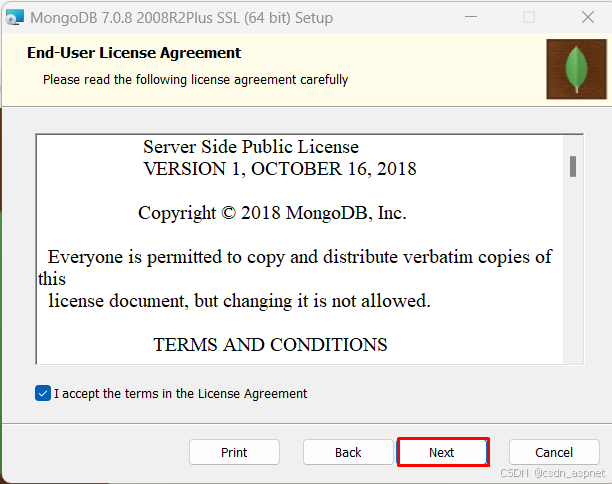
Task: Click the Next button
Action: click(x=443, y=452)
